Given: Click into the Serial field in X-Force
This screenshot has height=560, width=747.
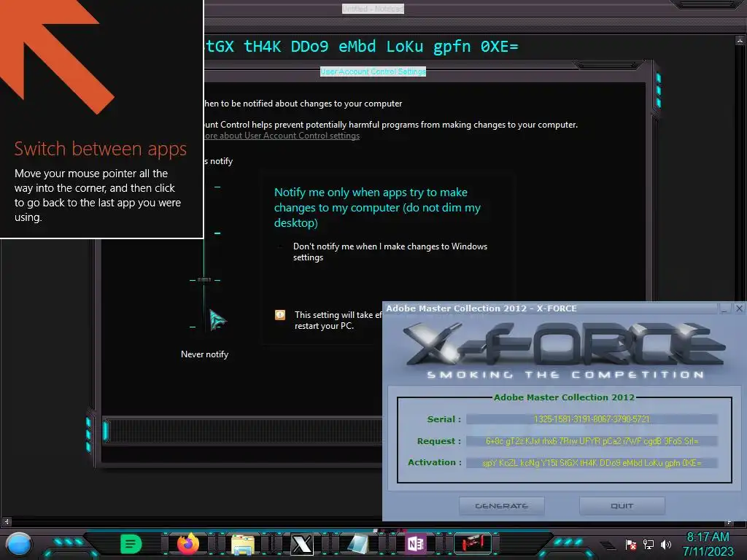Looking at the screenshot, I should pos(592,419).
